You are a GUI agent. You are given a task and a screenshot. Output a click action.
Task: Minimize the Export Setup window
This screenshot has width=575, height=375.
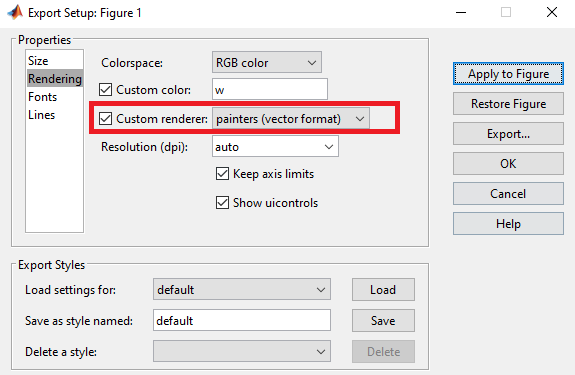pyautogui.click(x=461, y=12)
